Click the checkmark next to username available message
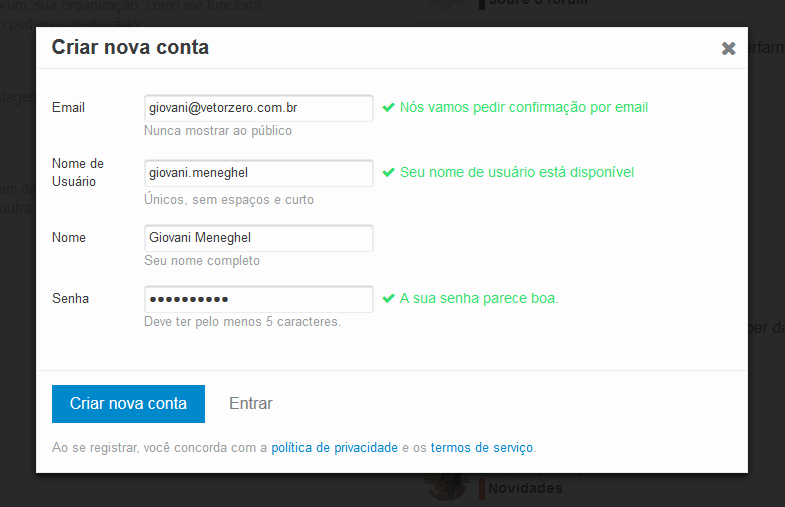 (x=388, y=172)
